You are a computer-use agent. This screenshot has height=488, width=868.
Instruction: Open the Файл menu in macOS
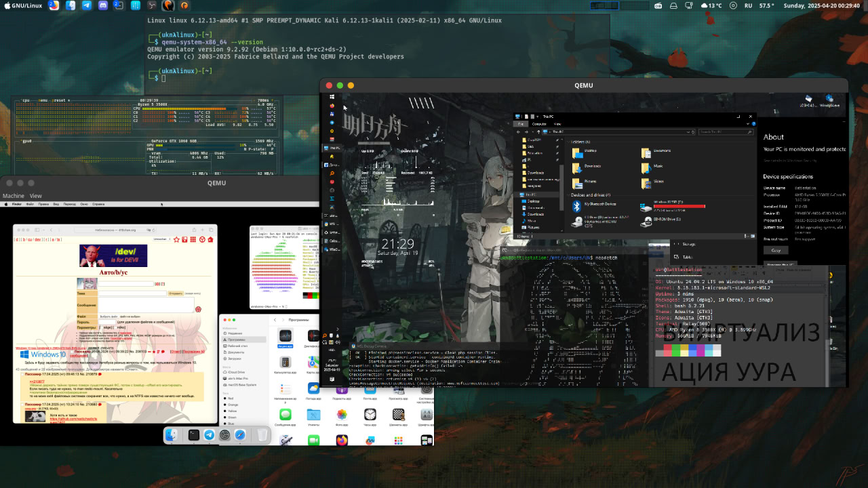tap(31, 203)
